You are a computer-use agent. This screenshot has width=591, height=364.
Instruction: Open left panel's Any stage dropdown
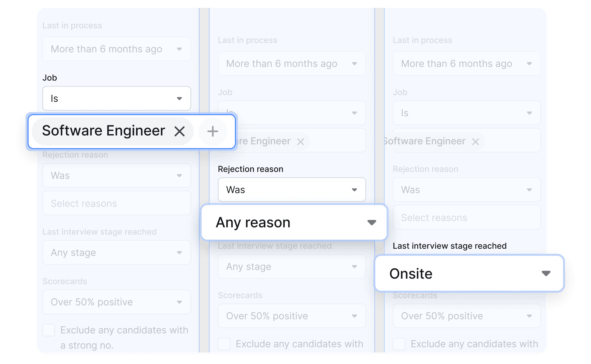[x=116, y=253]
